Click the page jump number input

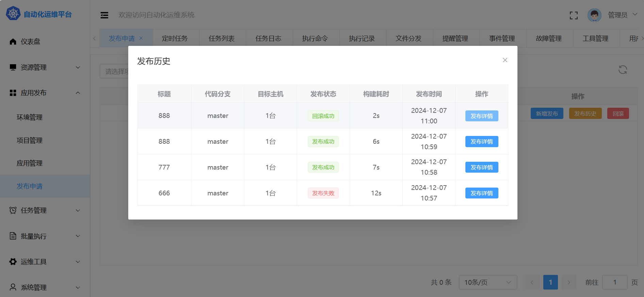tap(614, 282)
